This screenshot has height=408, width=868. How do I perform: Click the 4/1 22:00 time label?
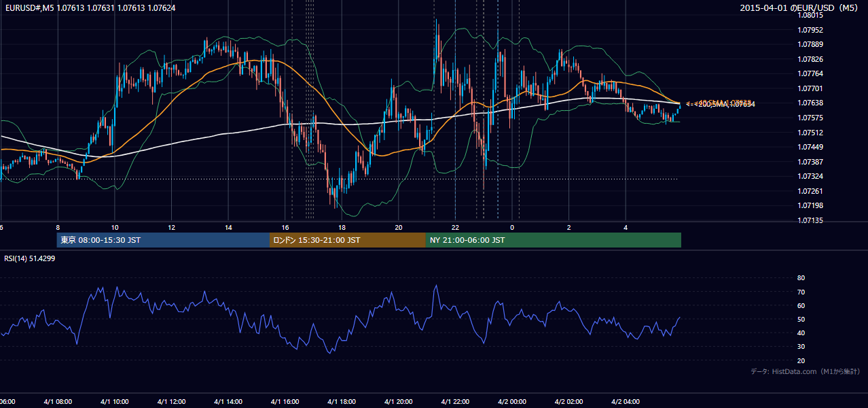click(455, 402)
